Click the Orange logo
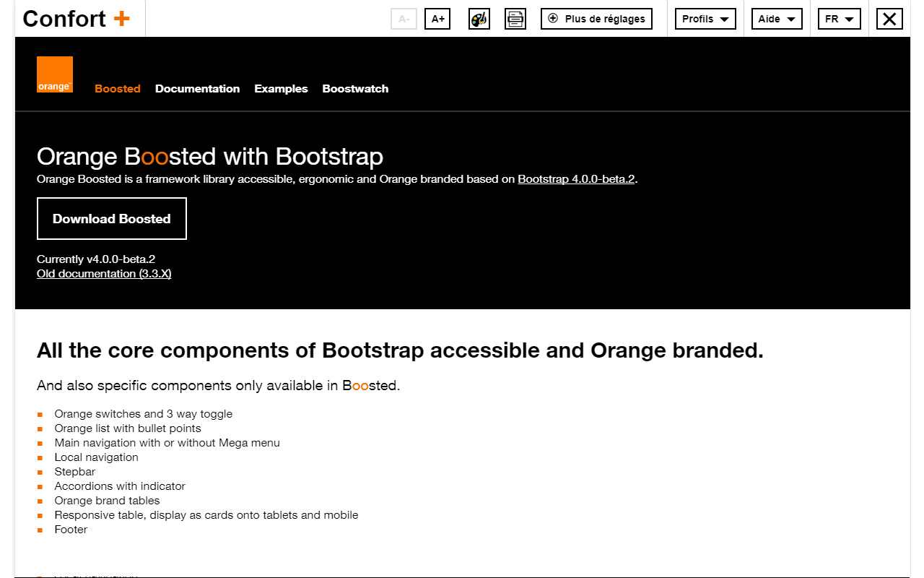The height and width of the screenshot is (578, 924). pyautogui.click(x=55, y=74)
